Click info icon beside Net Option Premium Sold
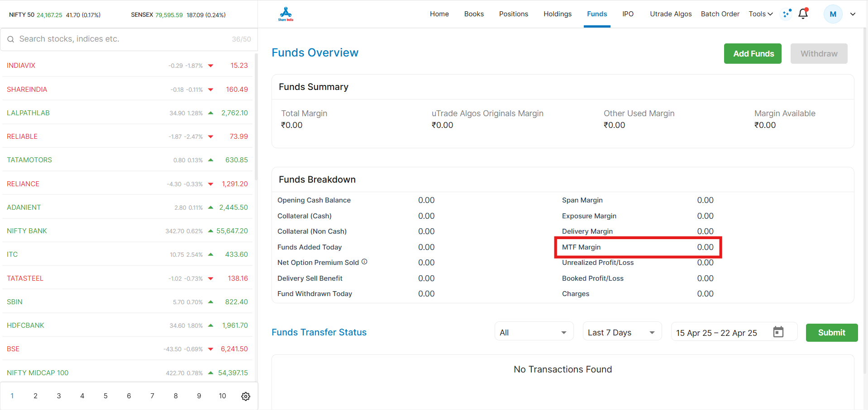This screenshot has height=410, width=868. [364, 262]
